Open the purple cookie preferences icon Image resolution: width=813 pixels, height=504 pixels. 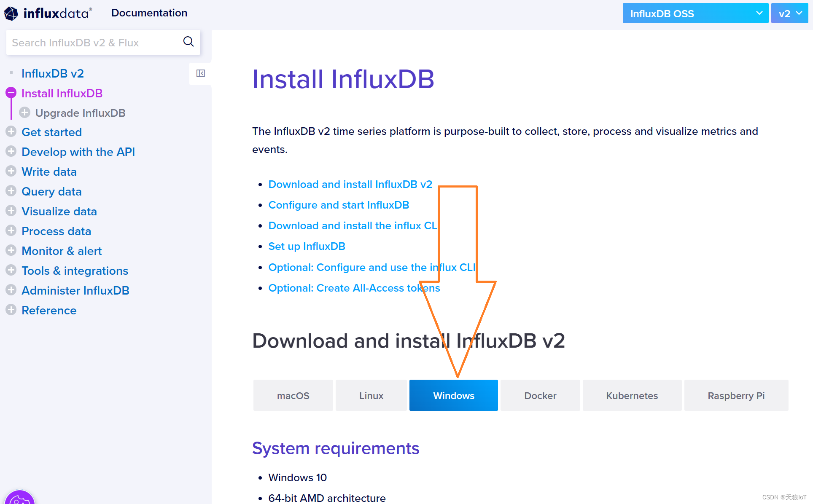[x=19, y=499]
